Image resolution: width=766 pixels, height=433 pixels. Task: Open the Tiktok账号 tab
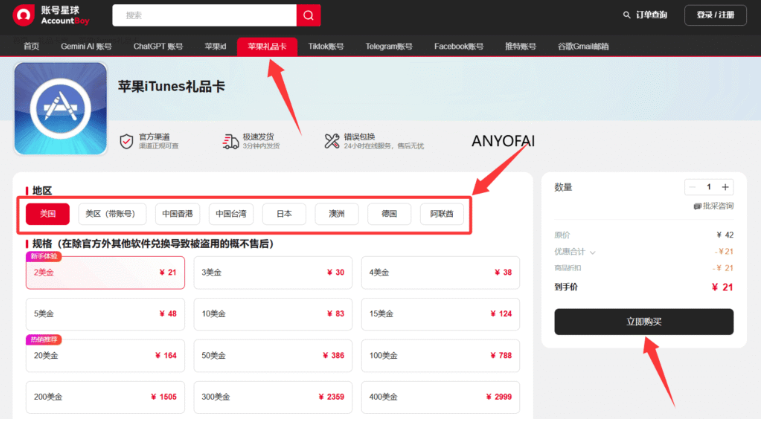(326, 46)
